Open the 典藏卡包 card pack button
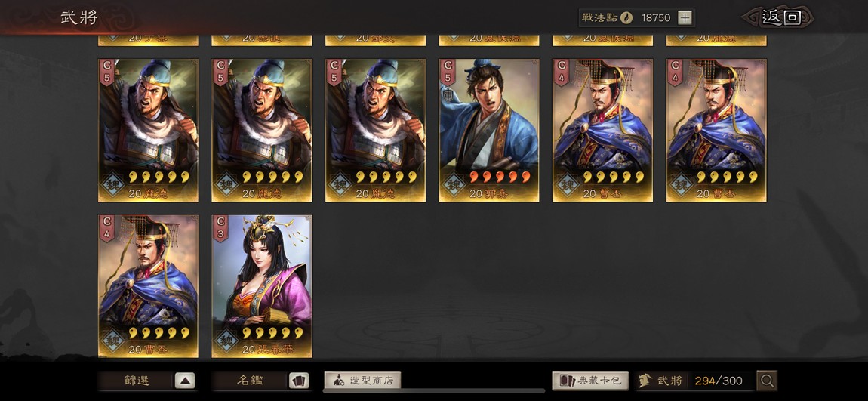 (590, 381)
